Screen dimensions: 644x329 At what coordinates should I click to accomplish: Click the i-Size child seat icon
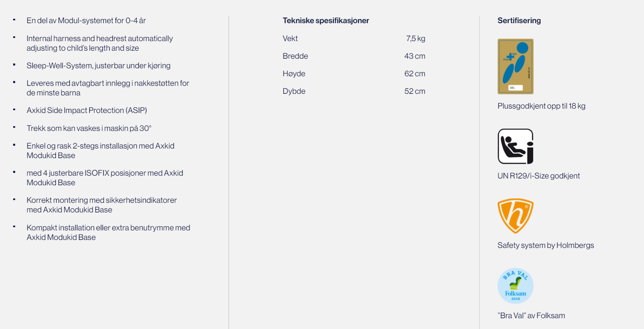point(515,146)
